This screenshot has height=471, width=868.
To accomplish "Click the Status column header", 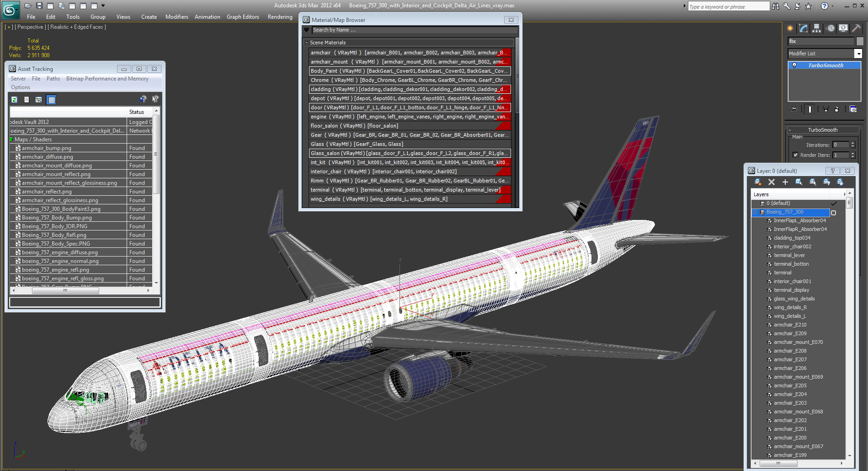I will pos(140,112).
